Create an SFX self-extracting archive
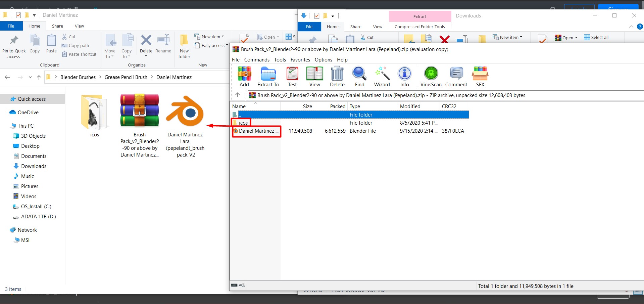644x304 pixels. point(480,77)
